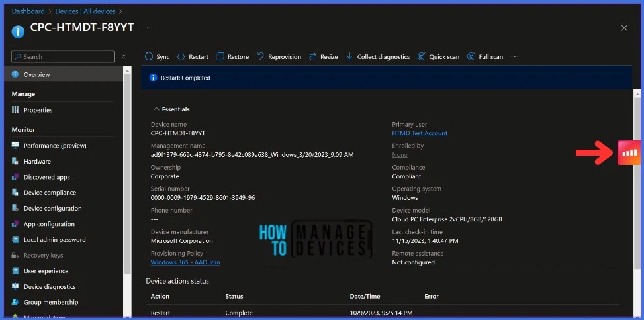Click the Performance (preview) chart icon
Viewport: 644px width, 320px height.
coord(15,146)
